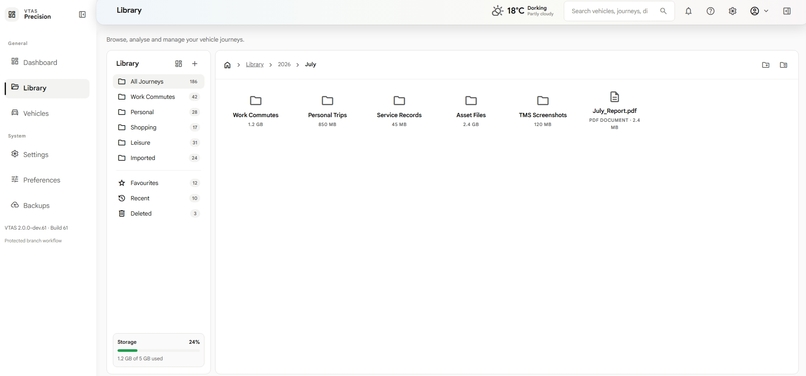806x376 pixels.
Task: Click the storage usage progress bar
Action: coord(158,350)
